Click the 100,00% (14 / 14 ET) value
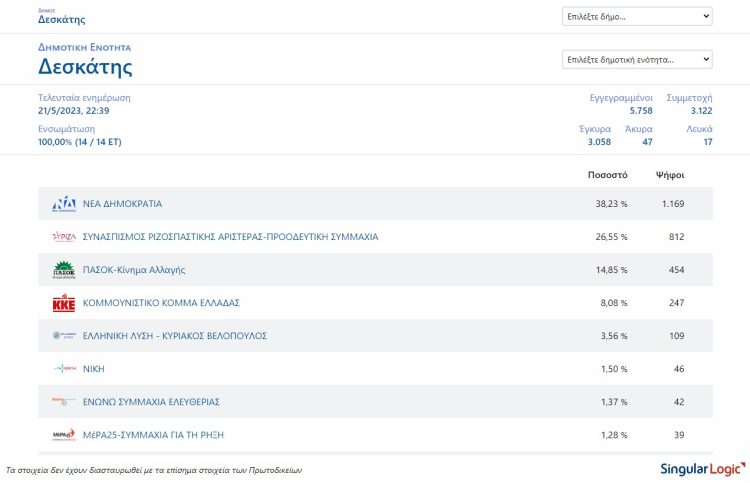750x483 pixels. [x=79, y=142]
